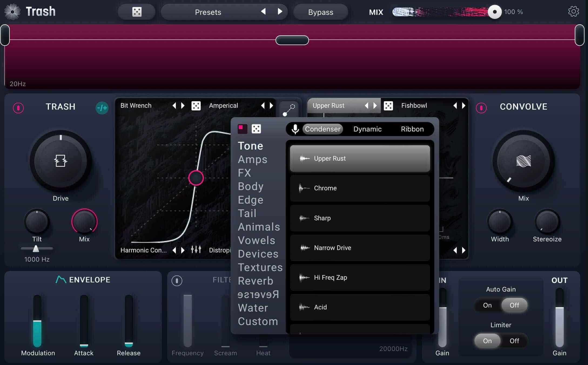Choose the Hi Freq Zap impulse
The width and height of the screenshot is (588, 365).
click(x=360, y=277)
